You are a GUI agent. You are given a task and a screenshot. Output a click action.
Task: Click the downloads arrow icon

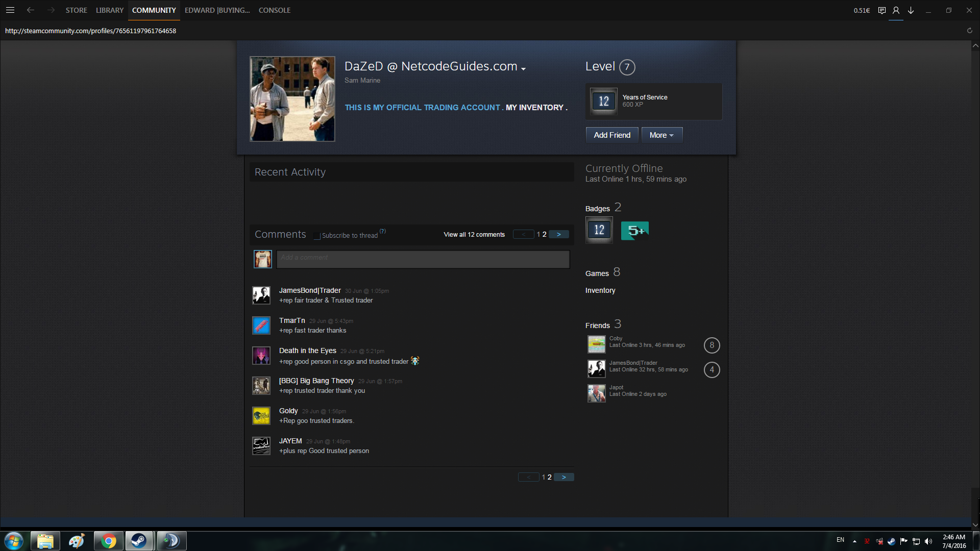point(911,10)
